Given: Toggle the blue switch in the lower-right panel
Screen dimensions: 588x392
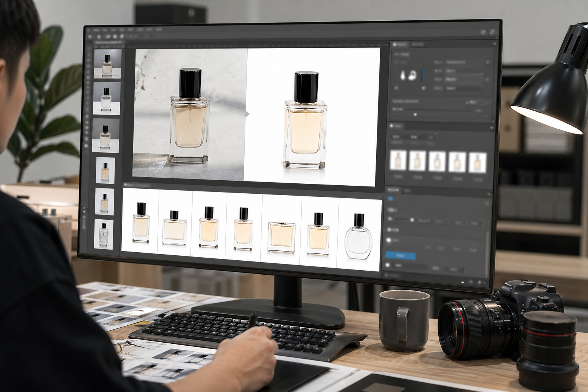Looking at the screenshot, I should click(390, 199).
